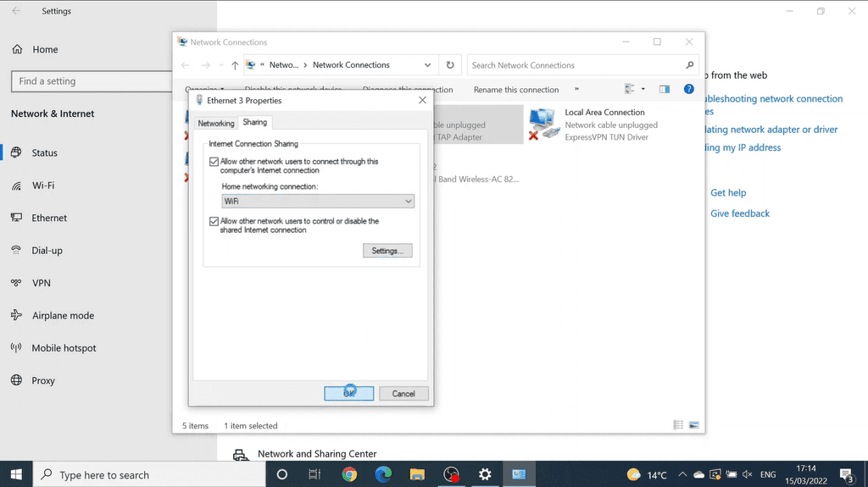Uncheck Allow other users to connect through connection
868x487 pixels.
[x=214, y=162]
